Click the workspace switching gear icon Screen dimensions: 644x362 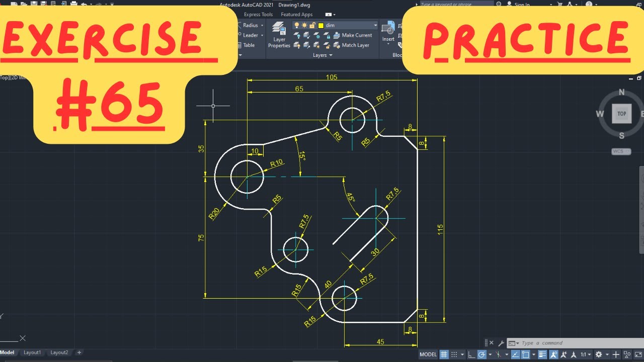[599, 354]
